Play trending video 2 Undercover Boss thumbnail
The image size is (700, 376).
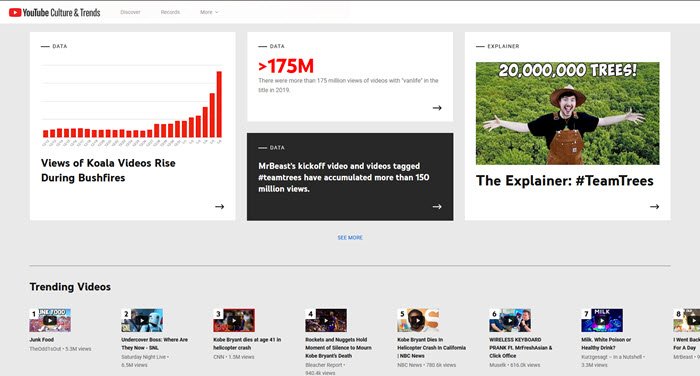[x=142, y=320]
